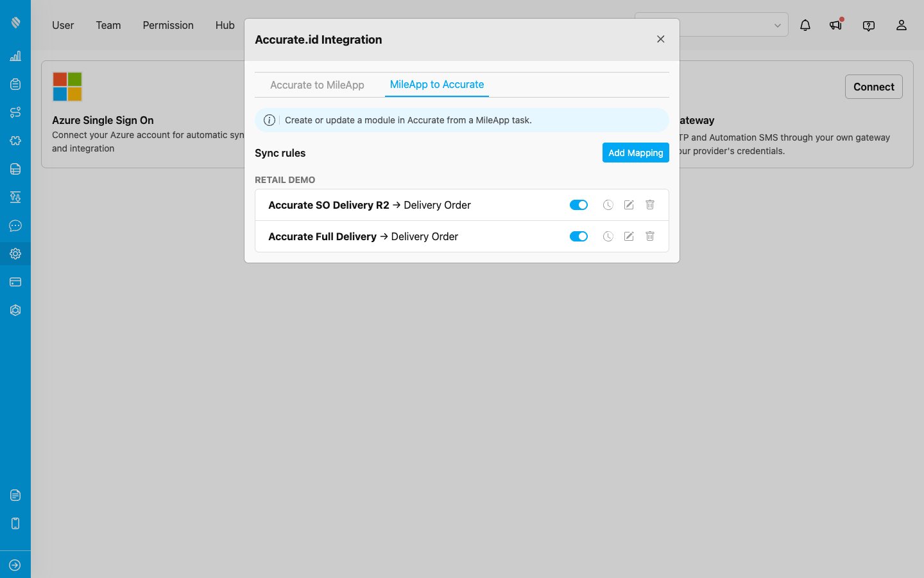Go to the Team tab

(x=108, y=25)
